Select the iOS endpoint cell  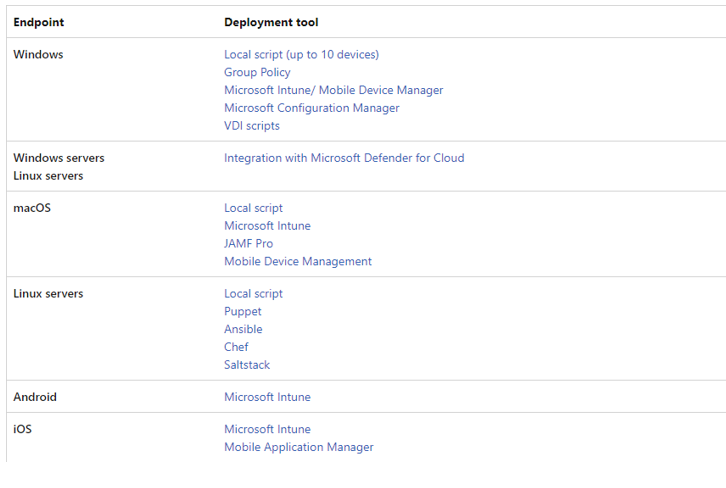tap(22, 429)
